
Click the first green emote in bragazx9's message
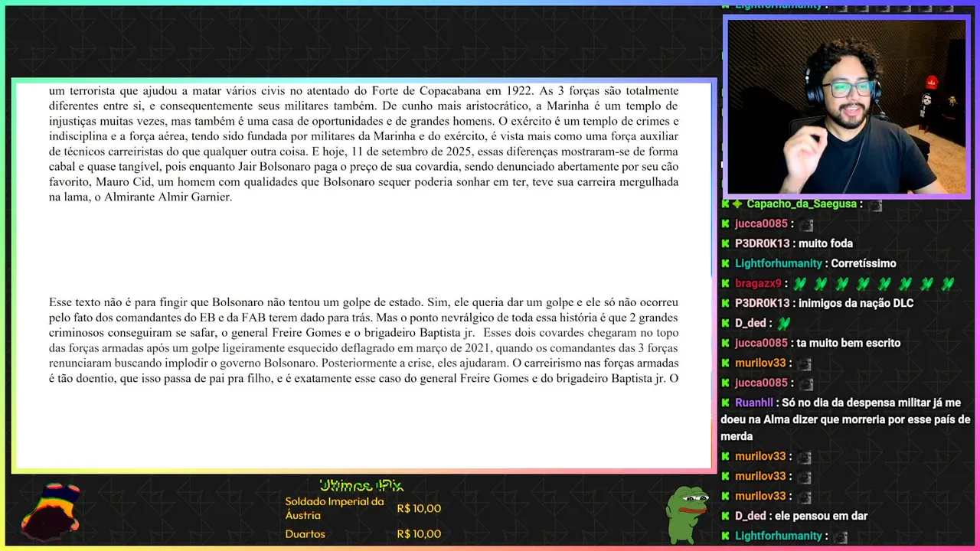[799, 284]
